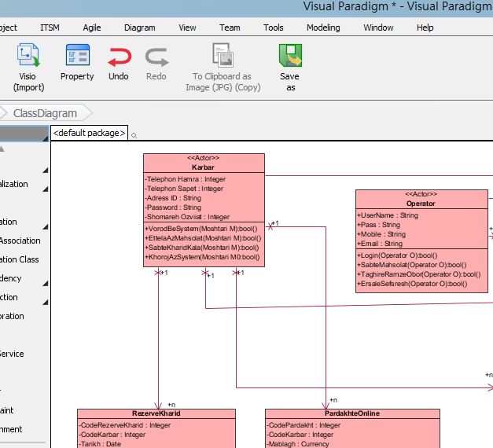Open the Team menu
The image size is (493, 448).
(230, 28)
